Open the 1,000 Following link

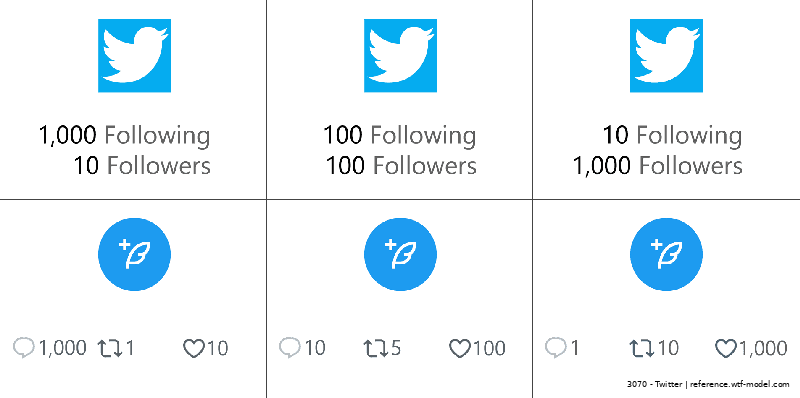coord(124,135)
